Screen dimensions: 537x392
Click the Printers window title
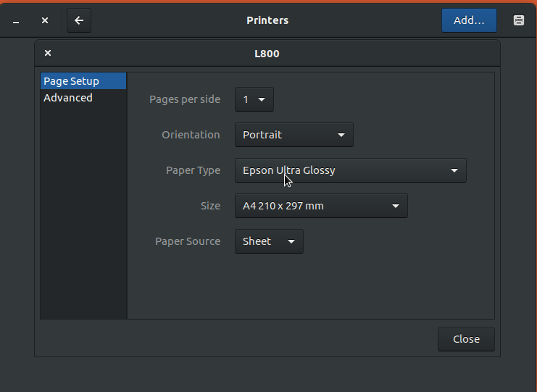267,20
